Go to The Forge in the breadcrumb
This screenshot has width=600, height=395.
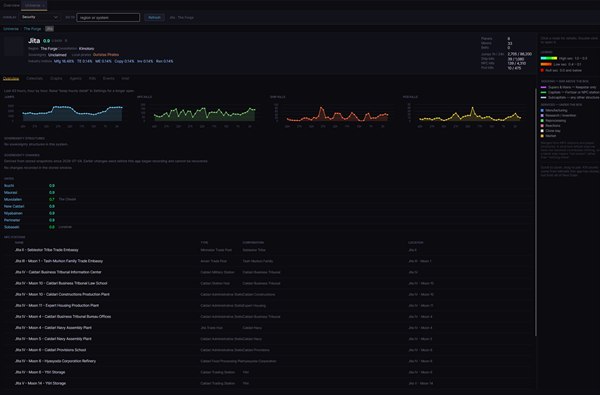point(32,29)
